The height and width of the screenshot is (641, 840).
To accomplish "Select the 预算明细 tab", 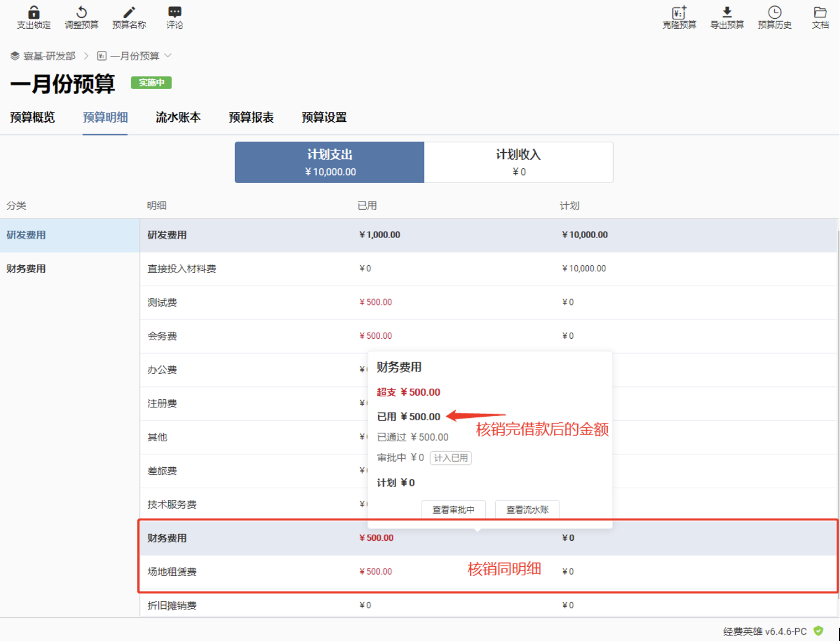I will [x=105, y=117].
